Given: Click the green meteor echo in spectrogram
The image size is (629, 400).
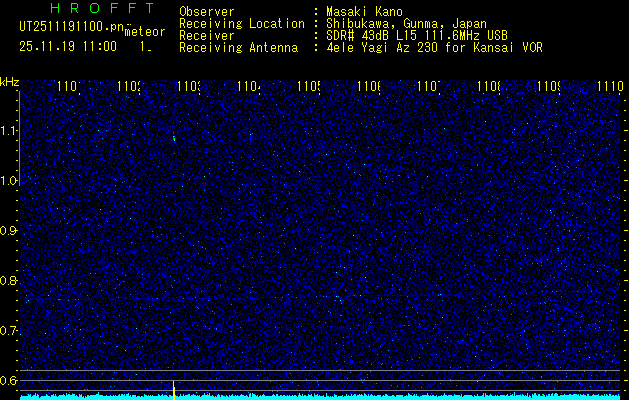Looking at the screenshot, I should [x=174, y=139].
